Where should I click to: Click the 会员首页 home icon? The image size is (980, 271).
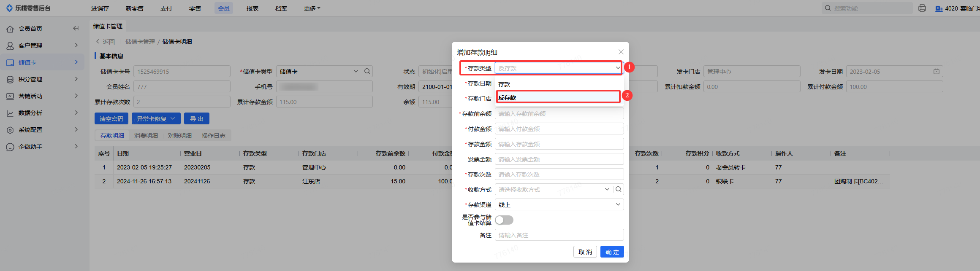click(10, 29)
